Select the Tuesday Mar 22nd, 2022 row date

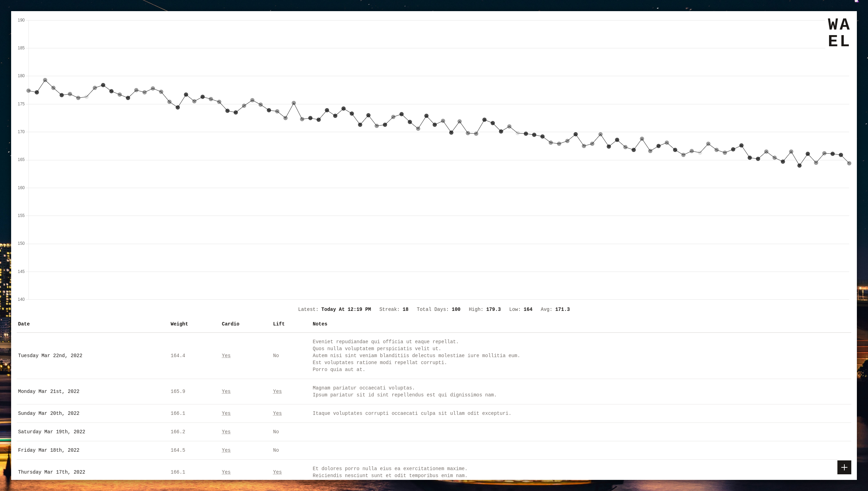point(50,355)
